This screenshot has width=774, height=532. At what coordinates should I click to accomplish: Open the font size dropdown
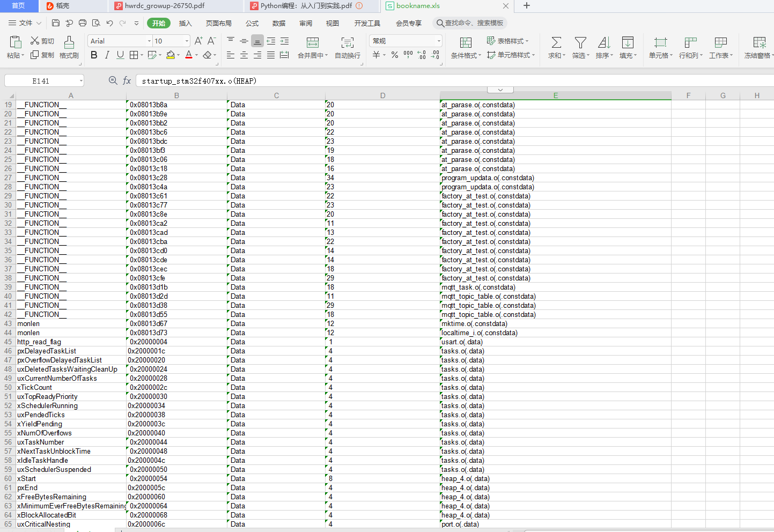[187, 41]
